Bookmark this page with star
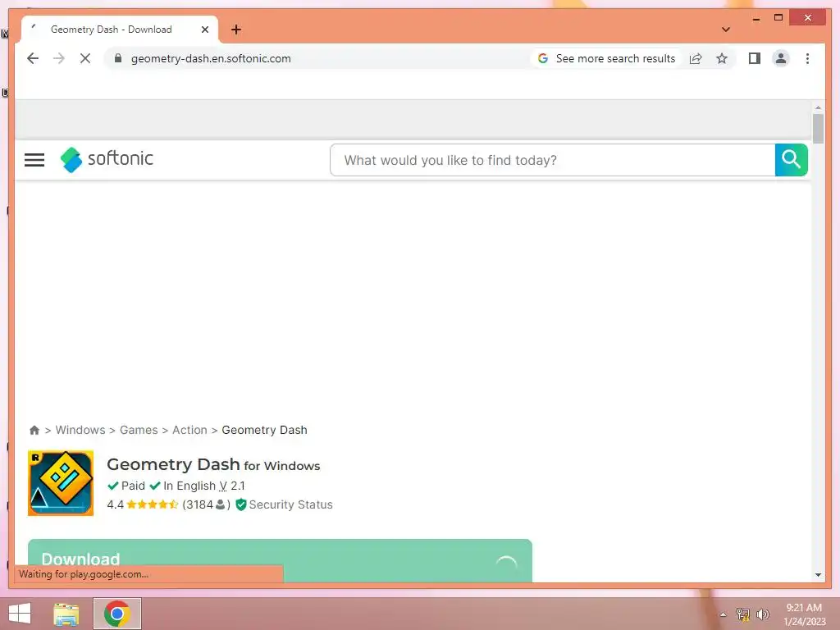Screen dimensions: 840x630 click(x=722, y=58)
